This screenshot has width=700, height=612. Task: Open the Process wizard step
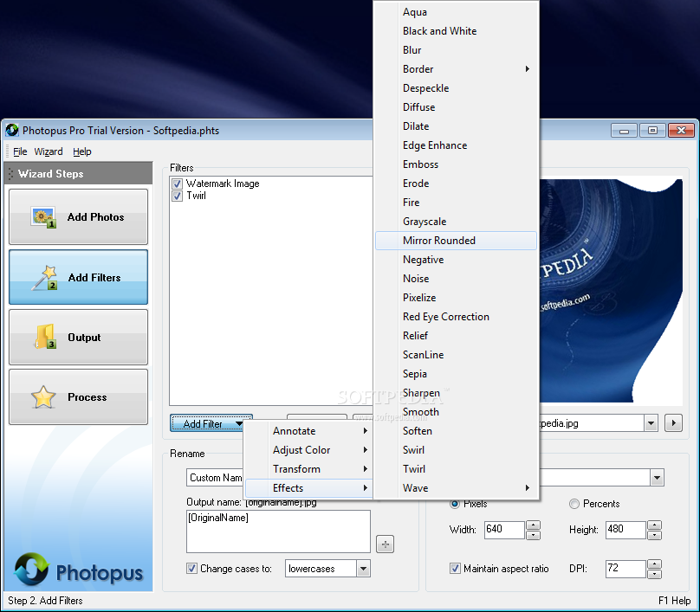[78, 397]
